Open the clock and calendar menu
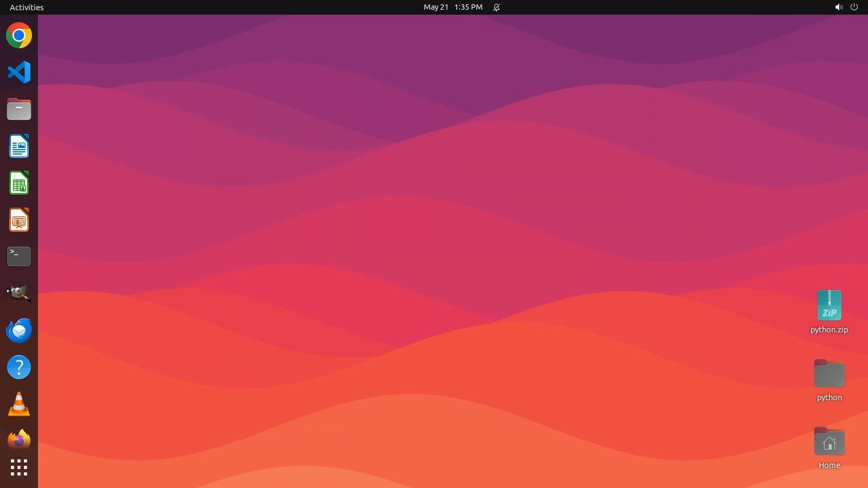Viewport: 868px width, 488px height. click(x=452, y=7)
